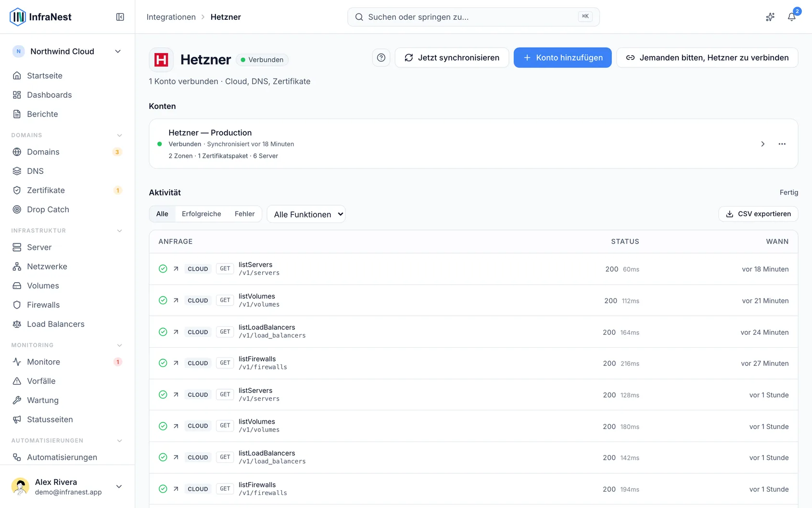Open the Alex Rivera user menu

pyautogui.click(x=67, y=486)
